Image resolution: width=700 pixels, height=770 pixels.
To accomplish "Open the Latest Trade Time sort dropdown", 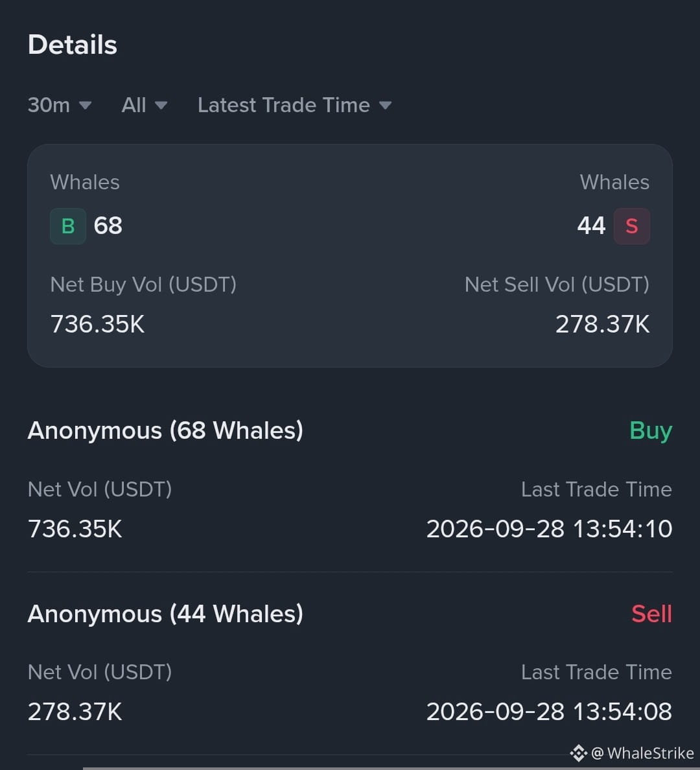I will (x=295, y=105).
